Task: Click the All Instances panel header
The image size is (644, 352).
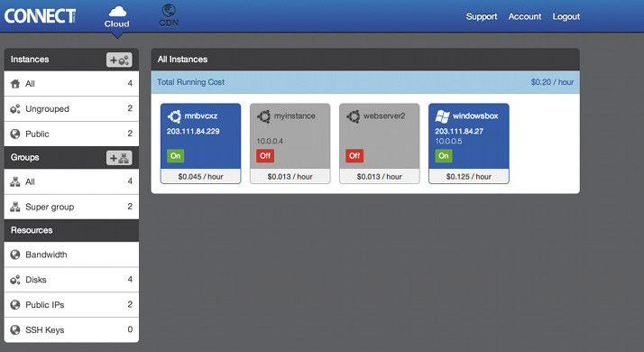Action: 365,60
